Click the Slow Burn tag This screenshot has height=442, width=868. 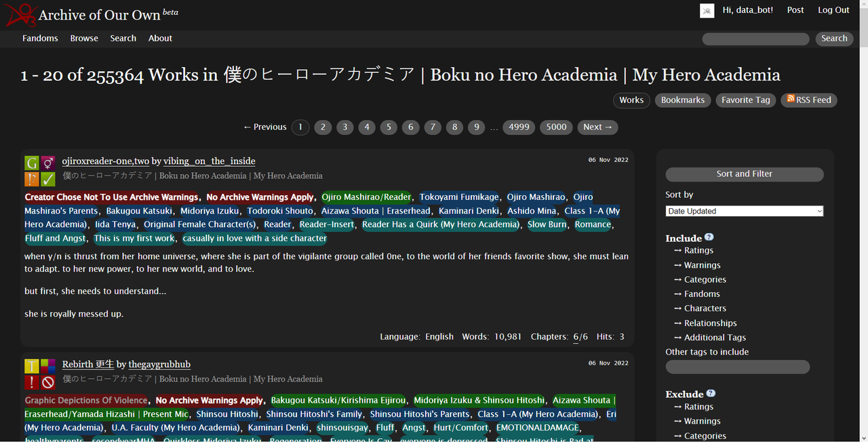[547, 224]
